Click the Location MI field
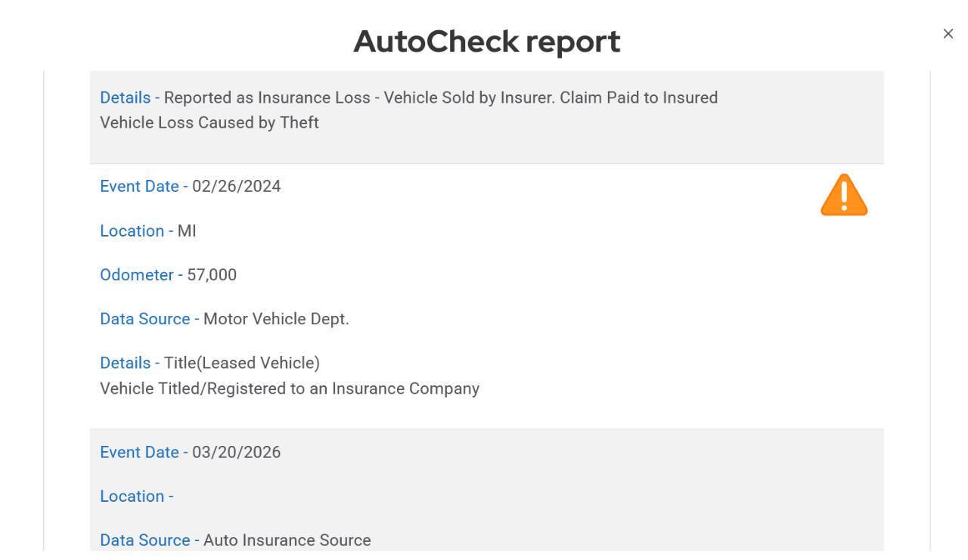Screen dimensions: 968x560 click(x=148, y=231)
